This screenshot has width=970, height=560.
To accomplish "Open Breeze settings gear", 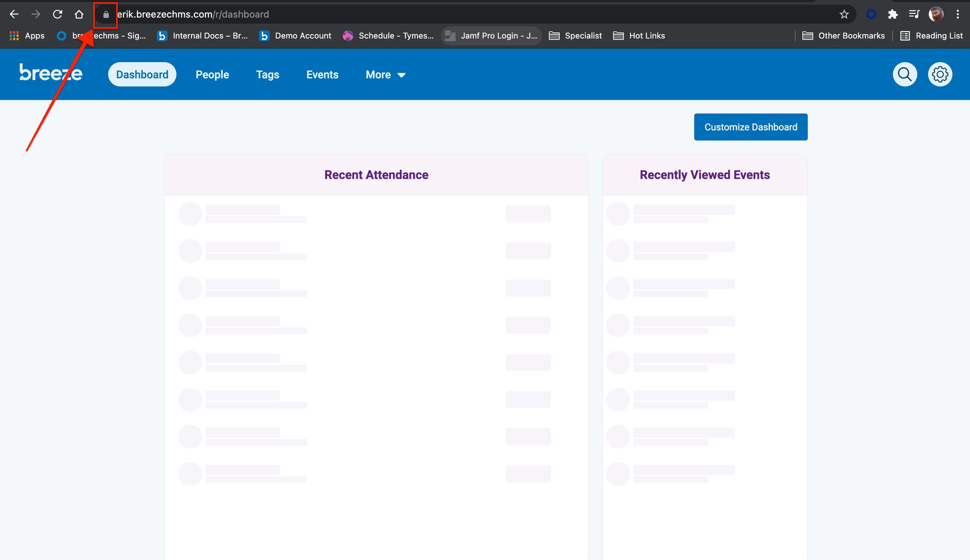I will [940, 74].
